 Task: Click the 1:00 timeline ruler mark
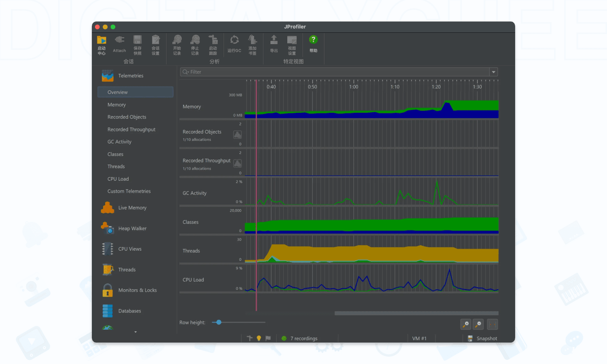[354, 87]
